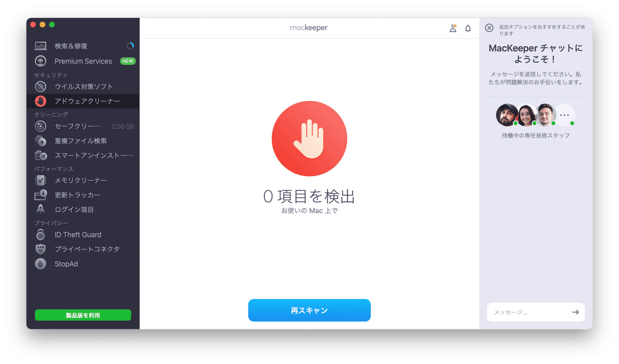Open StopAd in the sidebar
The height and width of the screenshot is (364, 619).
tap(82, 264)
